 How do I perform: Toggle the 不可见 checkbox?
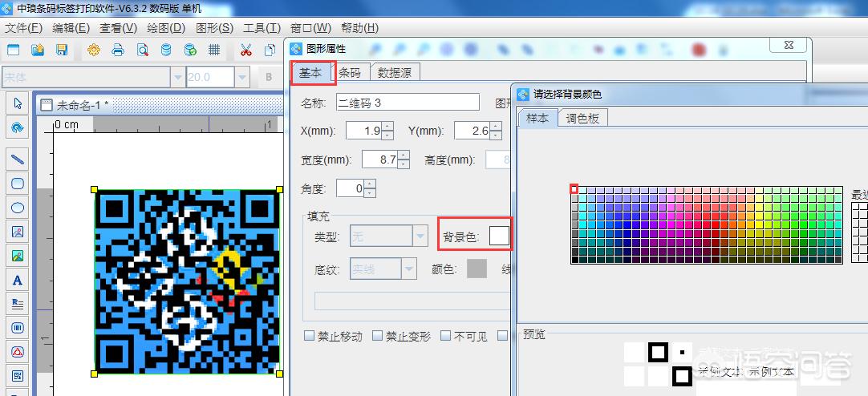click(445, 336)
